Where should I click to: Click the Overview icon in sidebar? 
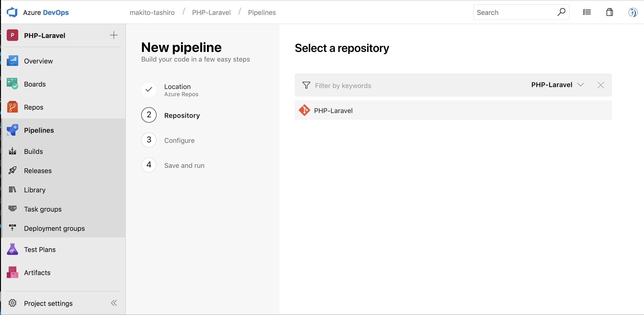12,61
